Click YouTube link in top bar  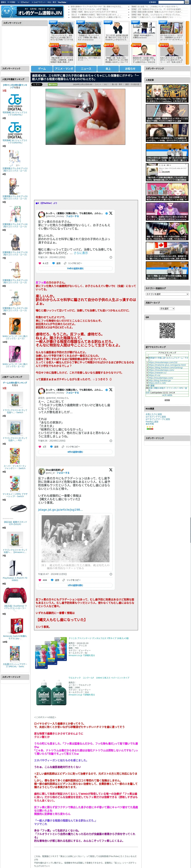[x=62, y=2]
